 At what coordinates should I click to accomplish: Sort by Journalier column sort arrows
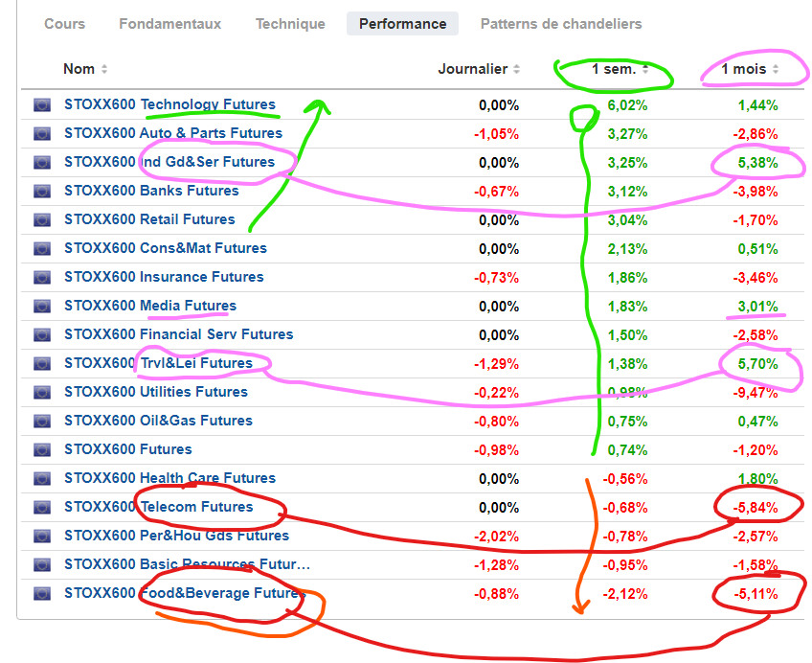pyautogui.click(x=516, y=69)
